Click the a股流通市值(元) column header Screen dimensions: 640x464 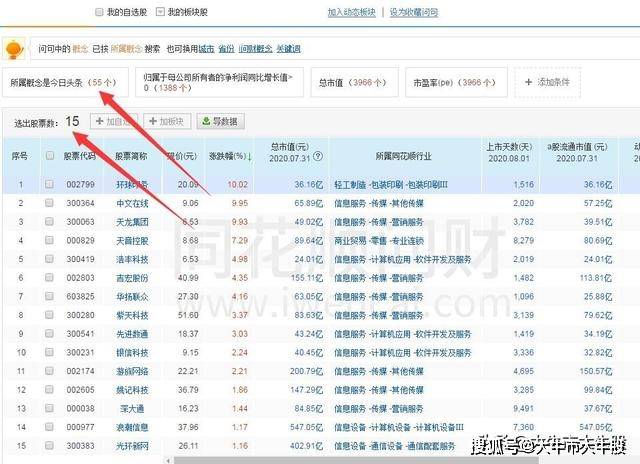tap(577, 147)
